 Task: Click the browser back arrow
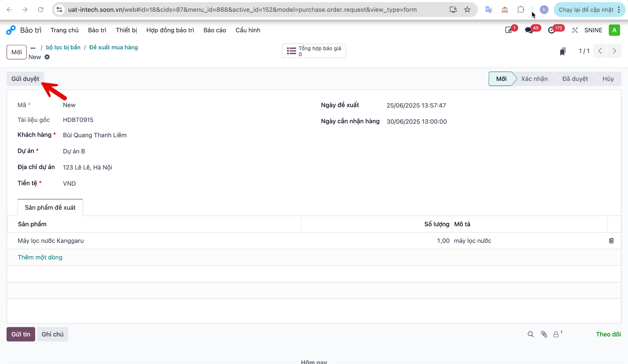coord(9,9)
